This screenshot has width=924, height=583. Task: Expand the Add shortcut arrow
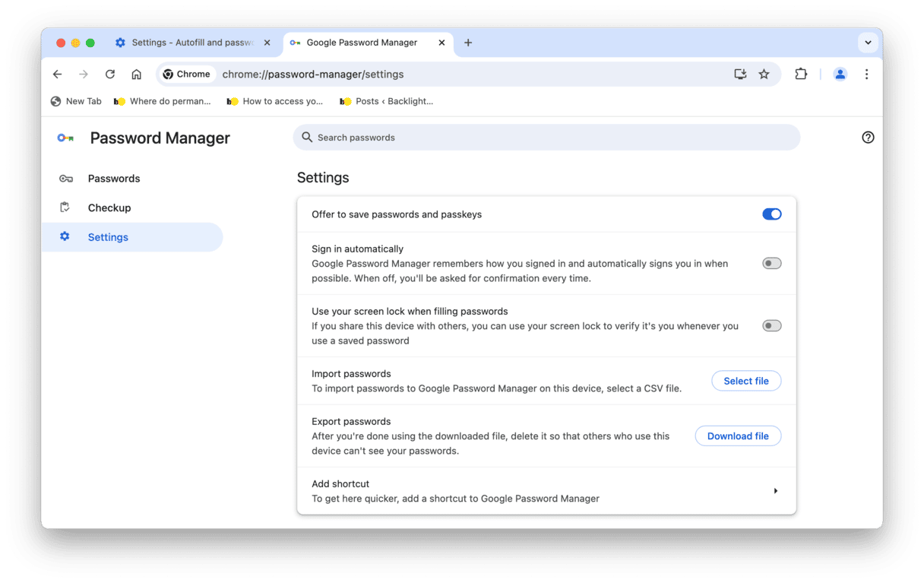(x=775, y=491)
